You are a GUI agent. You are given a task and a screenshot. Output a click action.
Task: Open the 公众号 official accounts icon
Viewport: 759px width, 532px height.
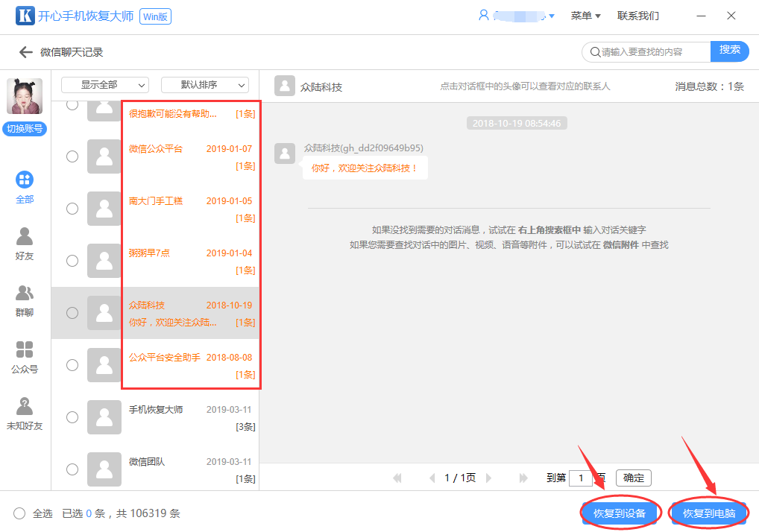24,349
